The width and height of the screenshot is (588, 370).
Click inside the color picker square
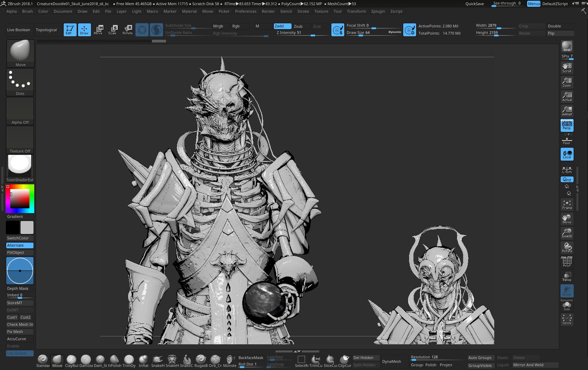point(20,198)
